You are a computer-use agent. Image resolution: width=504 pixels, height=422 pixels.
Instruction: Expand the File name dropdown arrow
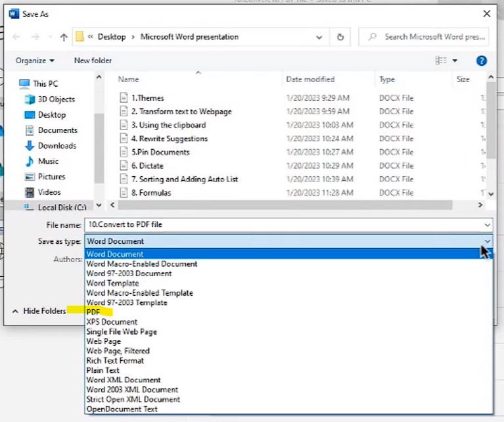coord(488,225)
